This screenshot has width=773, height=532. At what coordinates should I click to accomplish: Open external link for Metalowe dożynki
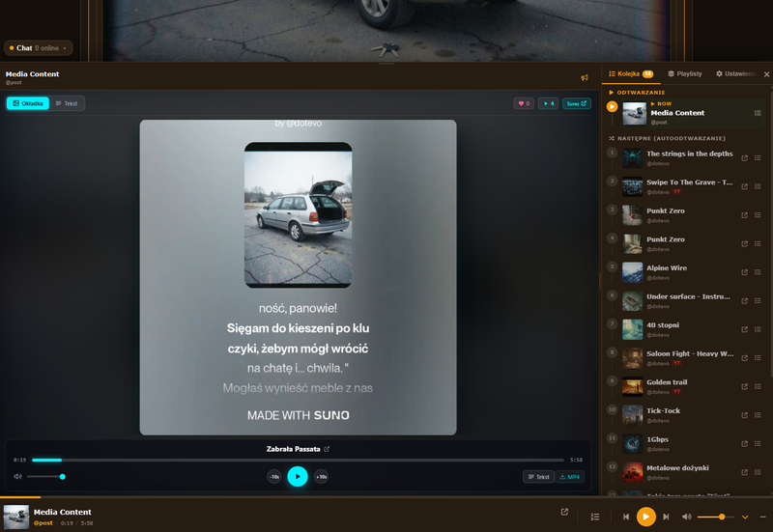[744, 472]
